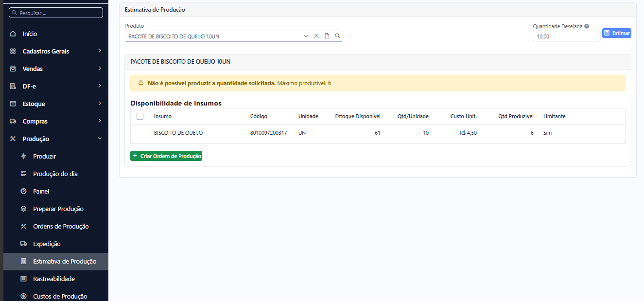Open the product record document icon
This screenshot has height=301, width=644.
click(327, 36)
